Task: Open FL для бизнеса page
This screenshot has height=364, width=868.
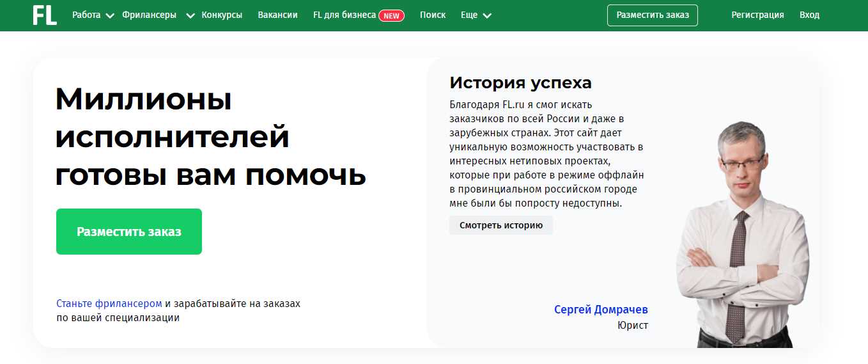Action: (345, 15)
